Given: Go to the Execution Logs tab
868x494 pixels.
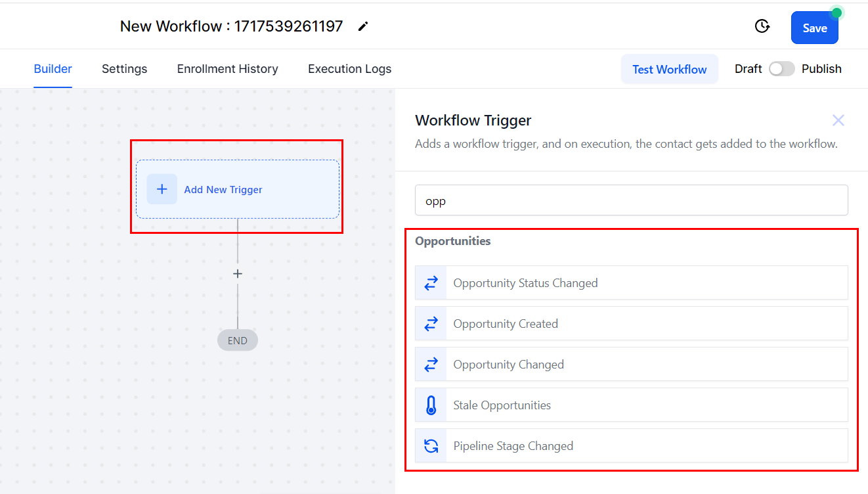Looking at the screenshot, I should point(349,69).
